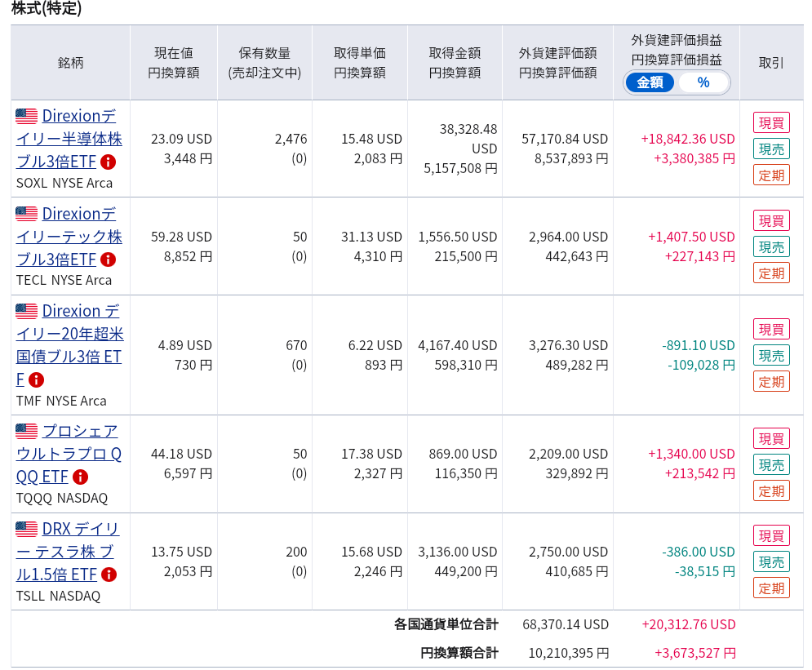Viewport: 812px width, 670px height.
Task: Click the red info icon for TQQQ
Action: tap(80, 477)
